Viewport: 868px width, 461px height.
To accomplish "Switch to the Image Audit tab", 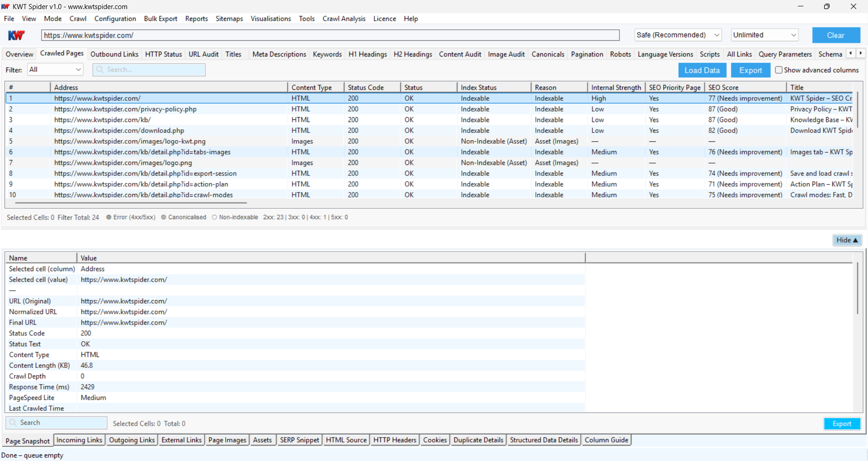I will point(506,54).
